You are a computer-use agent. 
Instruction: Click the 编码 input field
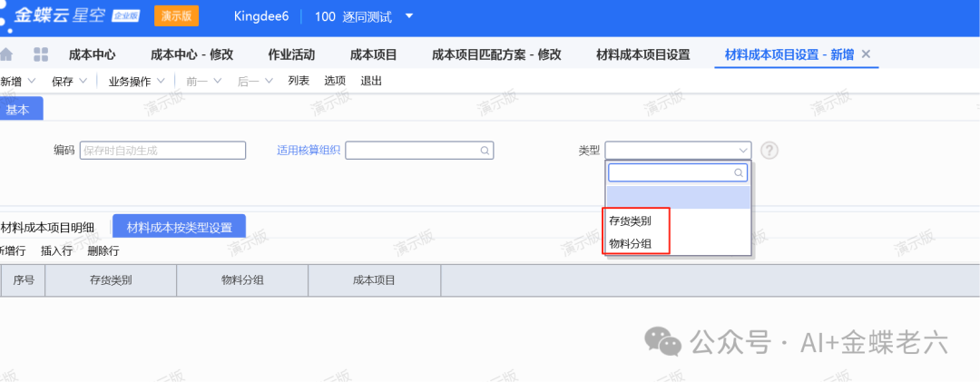pos(162,151)
